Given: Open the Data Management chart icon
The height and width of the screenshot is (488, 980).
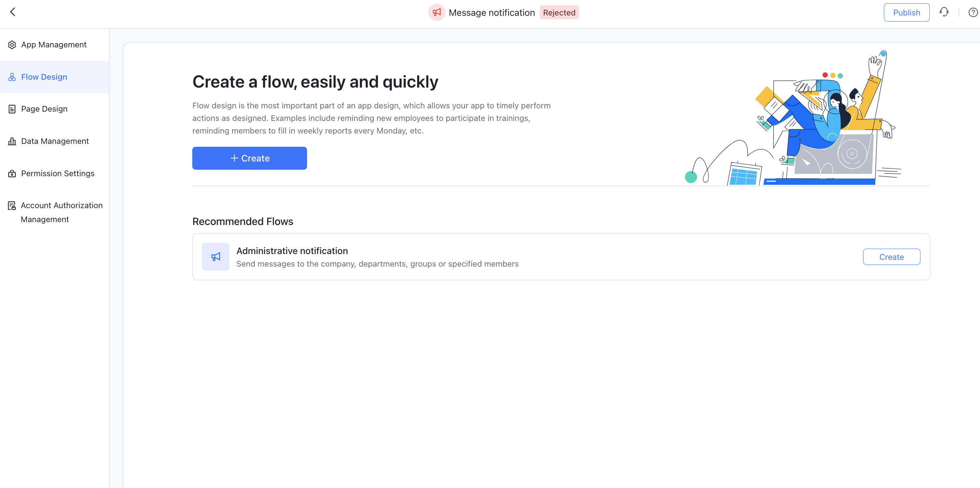Looking at the screenshot, I should click(x=11, y=141).
